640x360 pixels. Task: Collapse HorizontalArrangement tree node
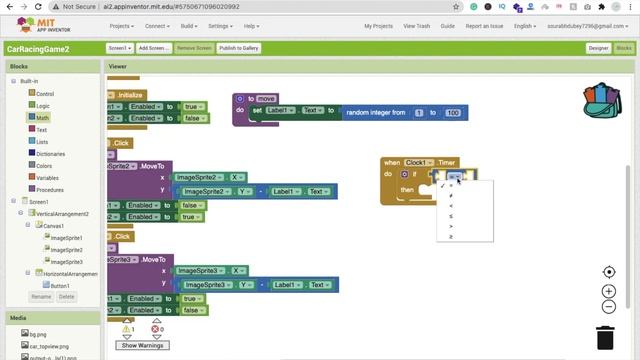28,273
